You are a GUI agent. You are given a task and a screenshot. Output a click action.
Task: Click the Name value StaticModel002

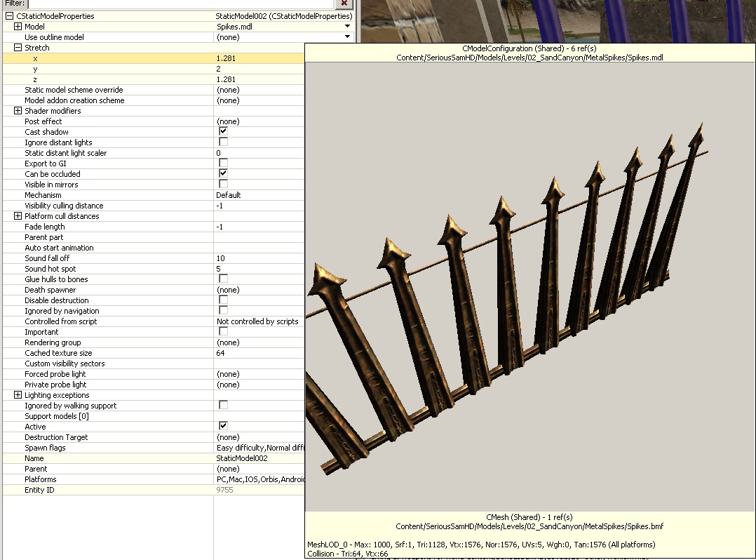click(x=241, y=458)
